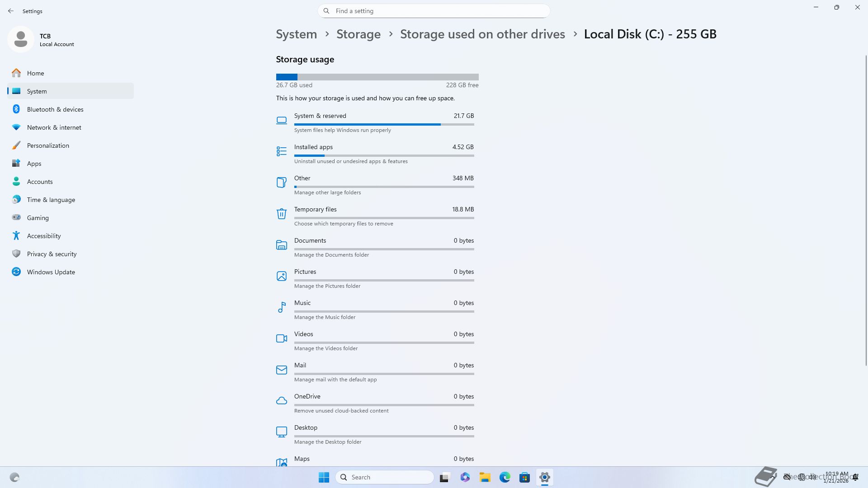Go to Windows Update section
This screenshot has width=868, height=488.
51,272
